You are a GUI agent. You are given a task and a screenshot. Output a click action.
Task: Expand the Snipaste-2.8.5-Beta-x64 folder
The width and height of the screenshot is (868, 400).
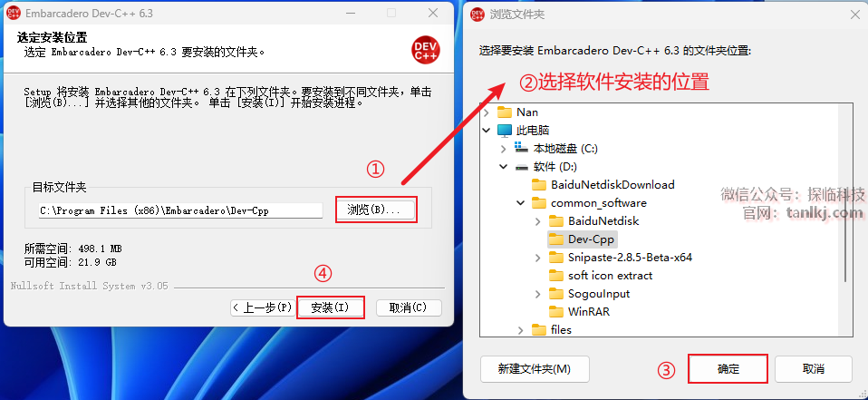(x=538, y=258)
